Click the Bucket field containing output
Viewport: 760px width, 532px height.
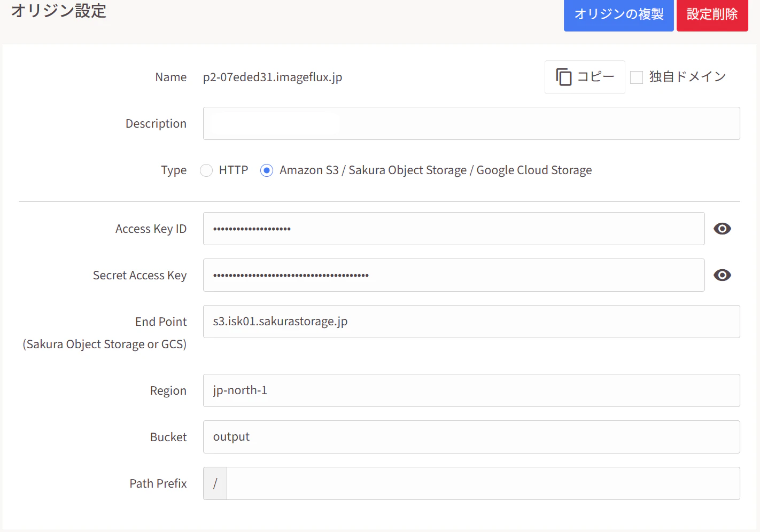[471, 437]
